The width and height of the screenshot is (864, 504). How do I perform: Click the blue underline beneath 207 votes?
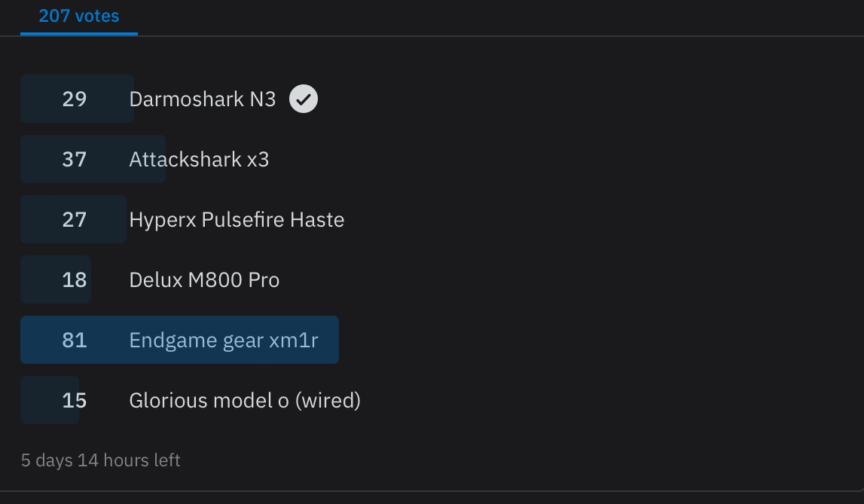(x=79, y=33)
